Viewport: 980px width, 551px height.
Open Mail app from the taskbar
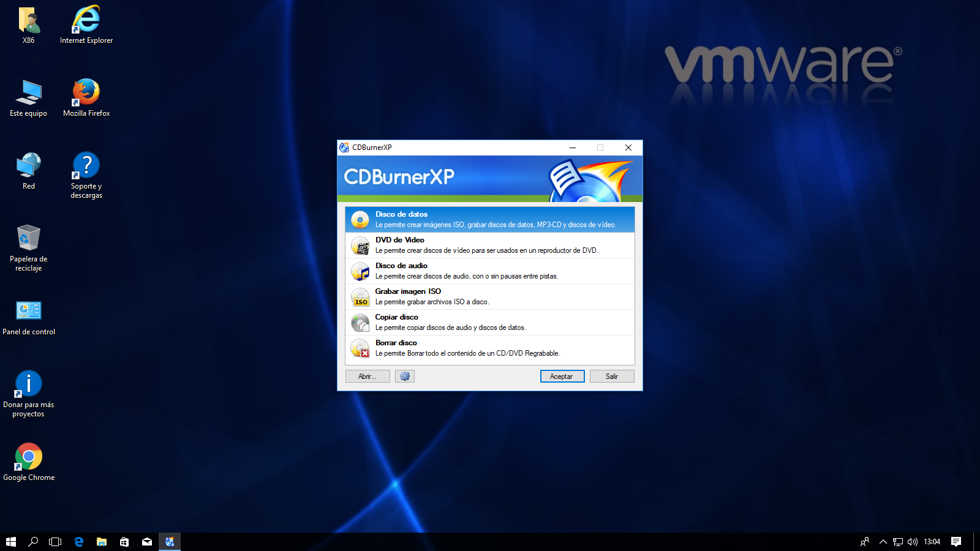coord(147,542)
